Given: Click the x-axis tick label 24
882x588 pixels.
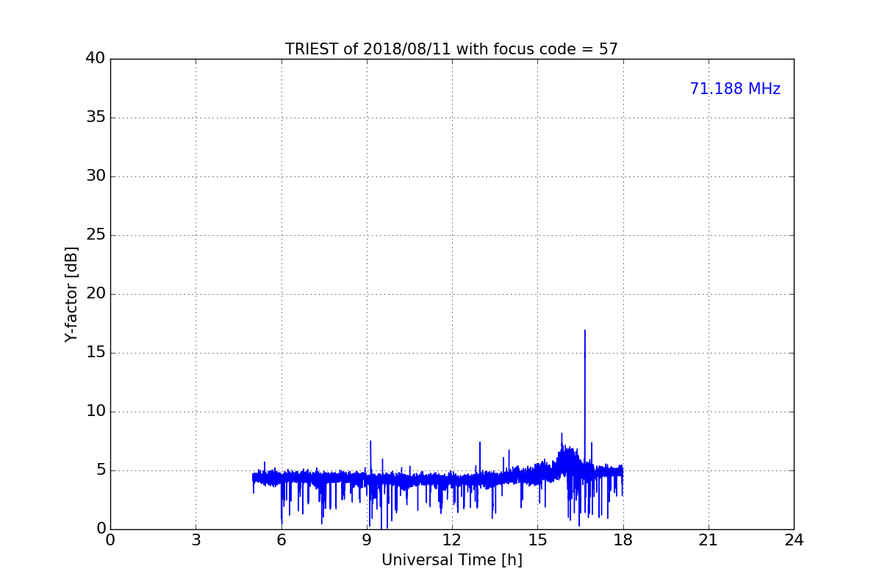Looking at the screenshot, I should tap(794, 540).
